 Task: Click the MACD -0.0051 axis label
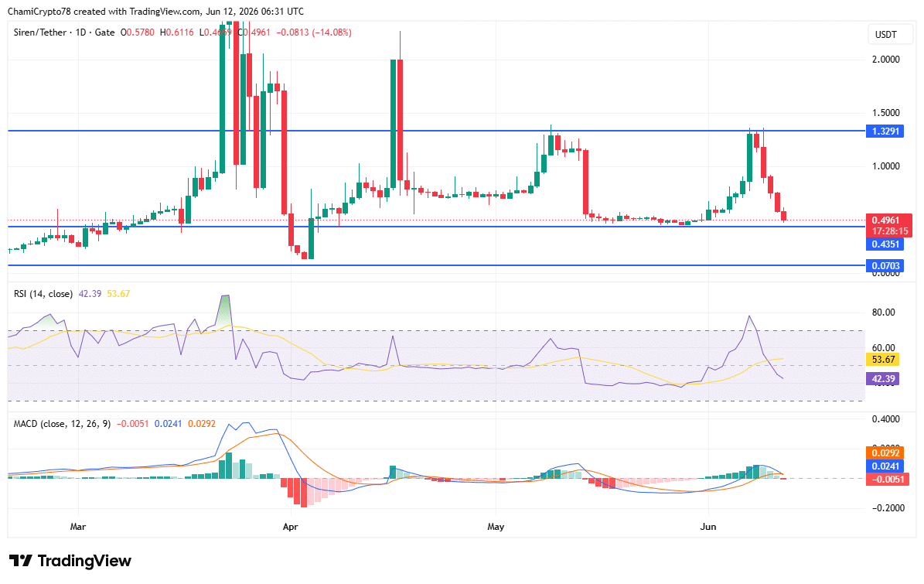tap(888, 479)
